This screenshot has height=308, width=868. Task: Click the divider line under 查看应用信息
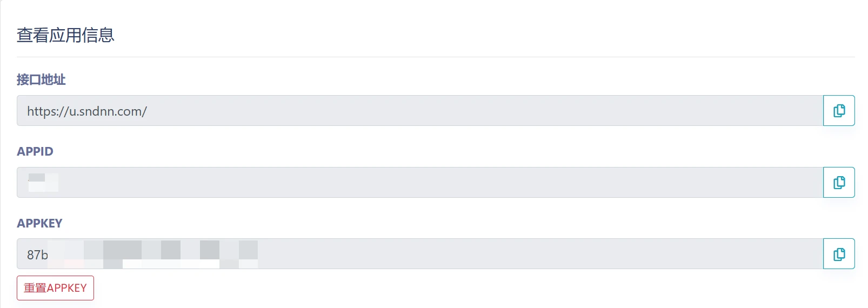coord(436,57)
